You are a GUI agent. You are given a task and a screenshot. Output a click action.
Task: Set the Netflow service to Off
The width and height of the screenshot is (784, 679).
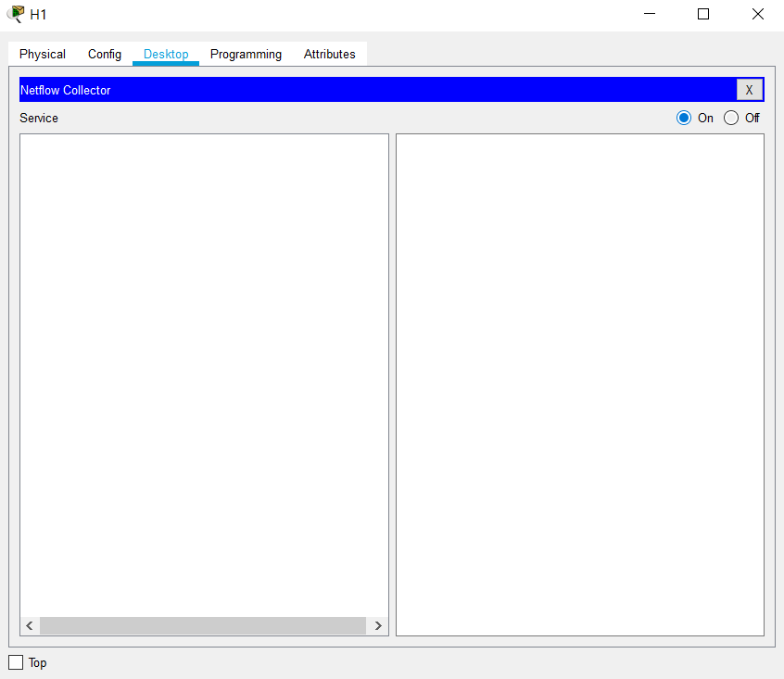731,118
